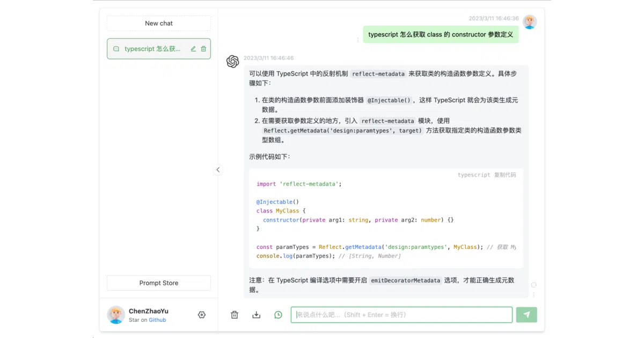The image size is (644, 338).
Task: Regenerate the reply using the circular refresh icon
Action: pyautogui.click(x=533, y=285)
